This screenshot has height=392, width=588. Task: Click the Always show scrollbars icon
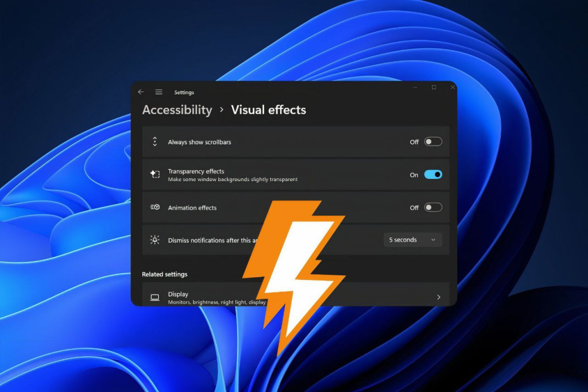(x=154, y=142)
